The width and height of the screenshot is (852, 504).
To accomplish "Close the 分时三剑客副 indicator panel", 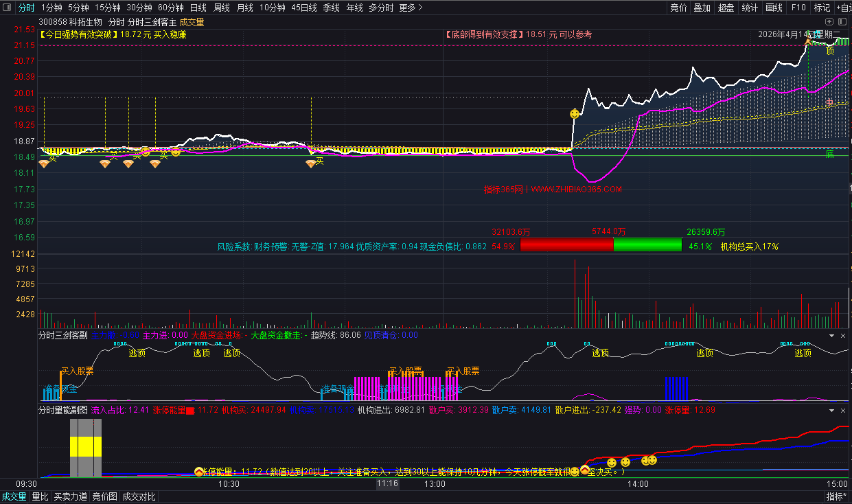I will coord(844,336).
